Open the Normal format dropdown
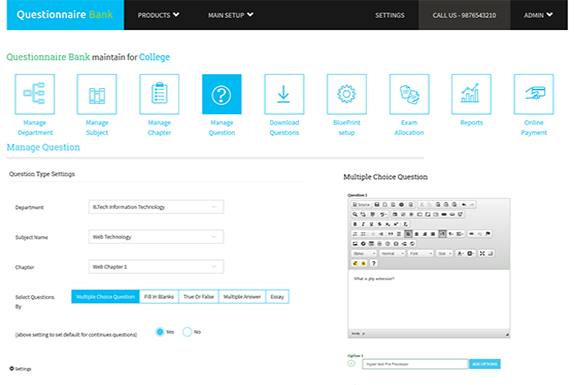This screenshot has height=385, width=574. [392, 253]
